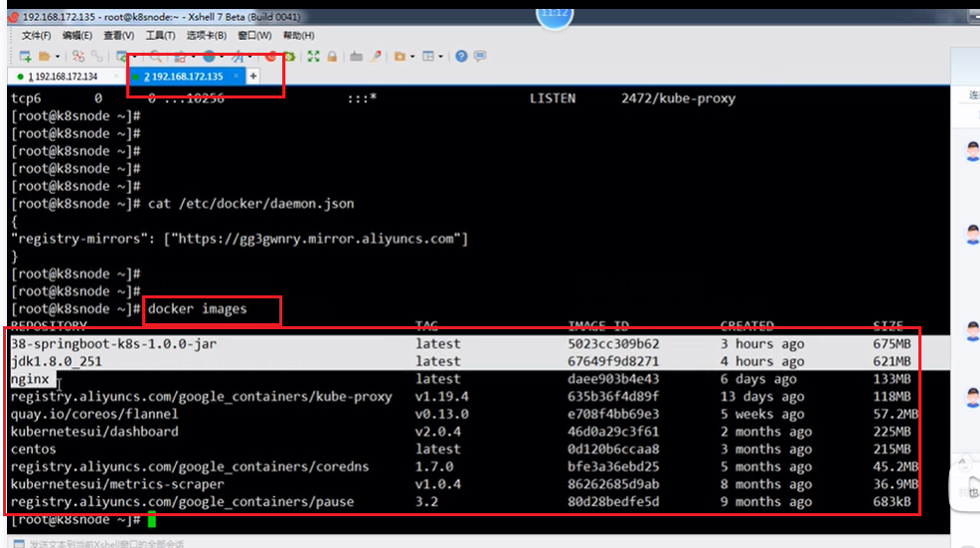Click the google_containers/kube-proxy repository text
Screen dimensions: 980x548
[201, 397]
